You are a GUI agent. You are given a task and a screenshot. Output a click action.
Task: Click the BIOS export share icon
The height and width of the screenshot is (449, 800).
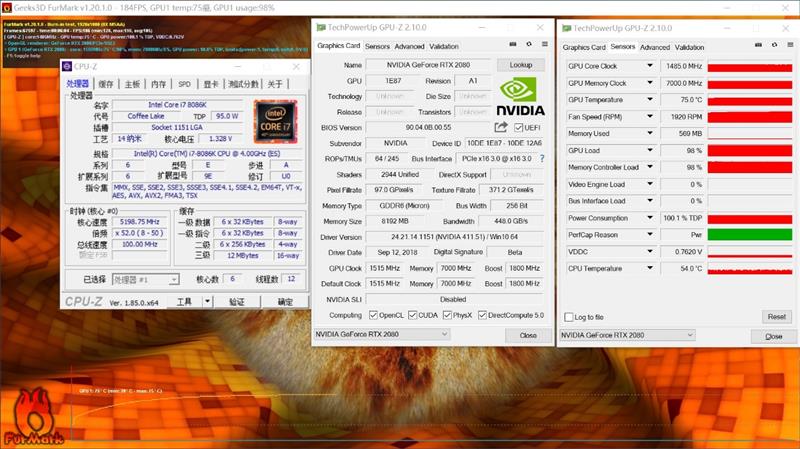pyautogui.click(x=501, y=128)
